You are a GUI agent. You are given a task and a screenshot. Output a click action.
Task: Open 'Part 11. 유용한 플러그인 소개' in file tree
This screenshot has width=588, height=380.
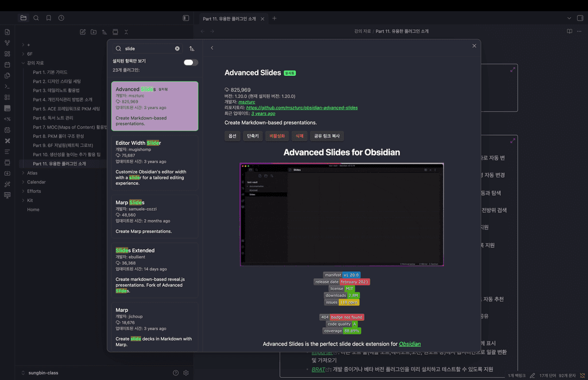59,164
